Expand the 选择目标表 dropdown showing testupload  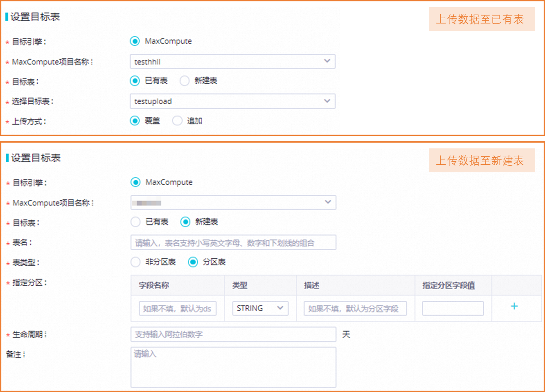pos(232,101)
